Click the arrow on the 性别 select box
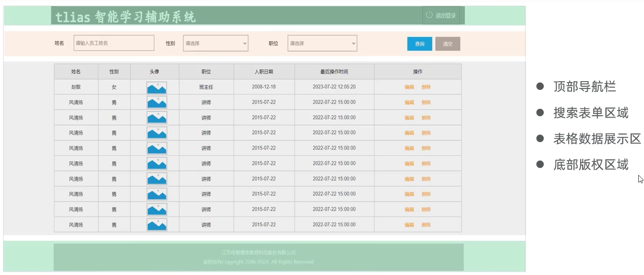Screen dimensions: 644x275 (x=245, y=43)
